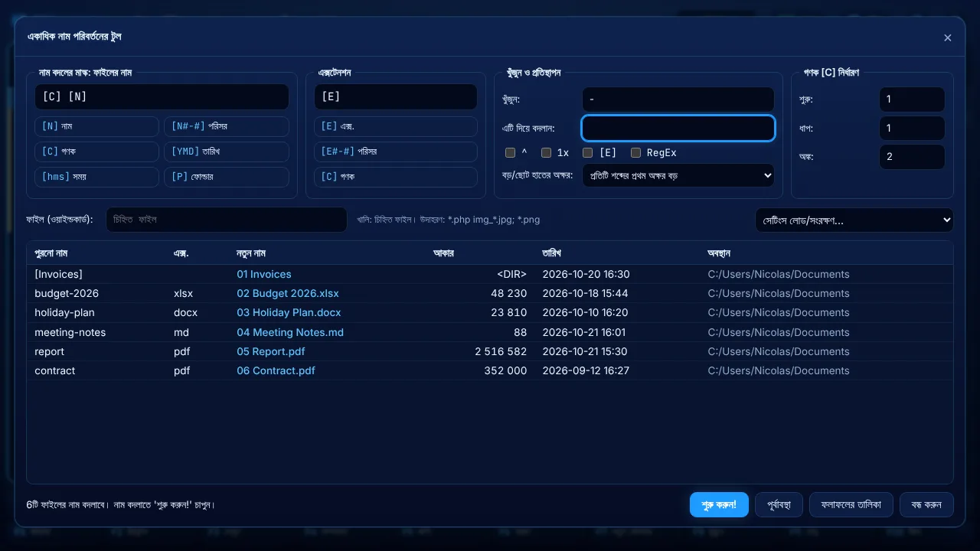Click the name mask field containing [C] [N]

tap(162, 97)
